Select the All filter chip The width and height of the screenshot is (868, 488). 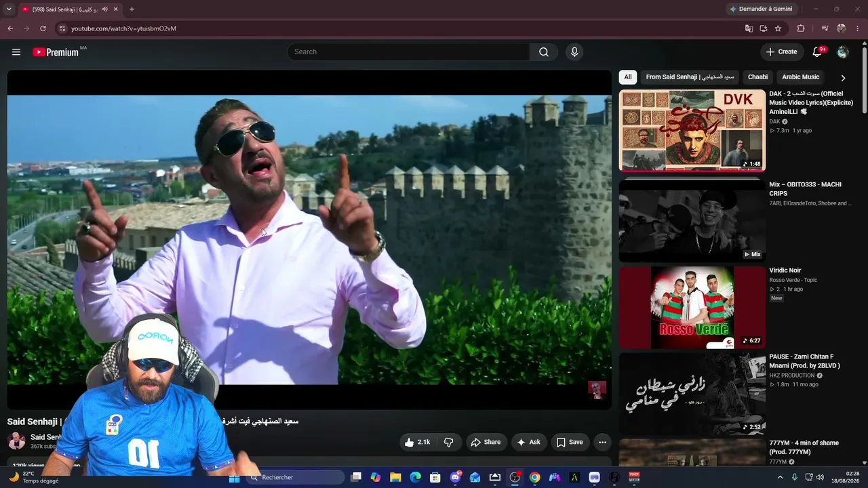click(x=628, y=77)
